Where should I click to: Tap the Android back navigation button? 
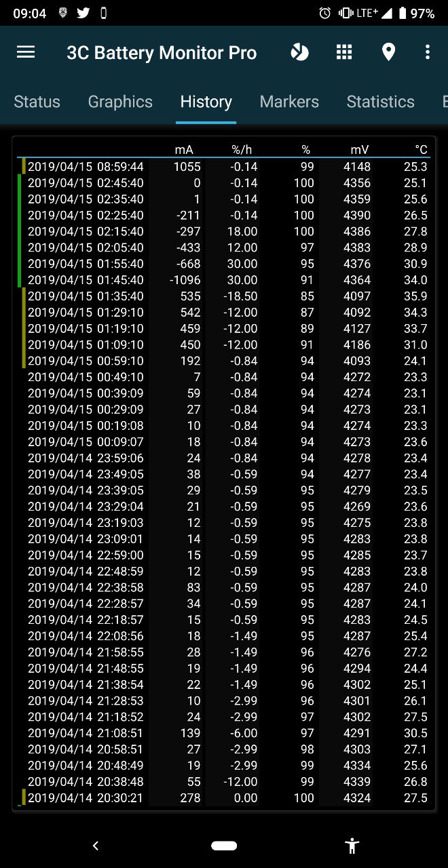[96, 845]
